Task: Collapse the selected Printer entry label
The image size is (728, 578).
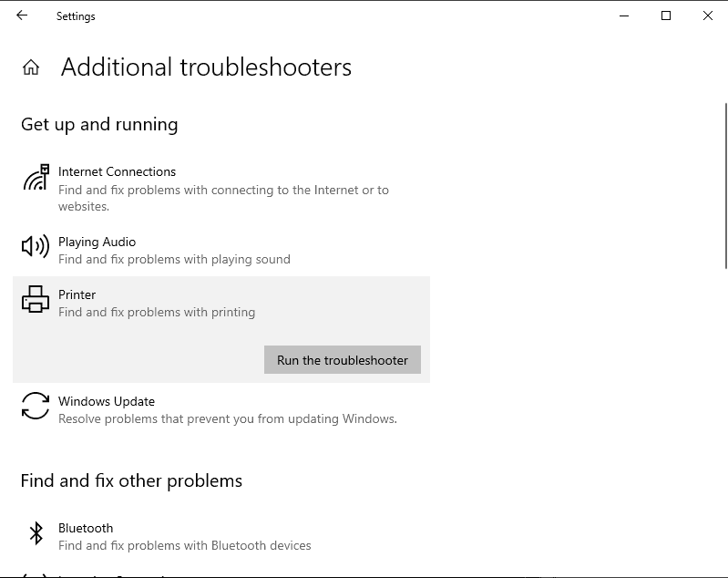Action: [x=77, y=294]
